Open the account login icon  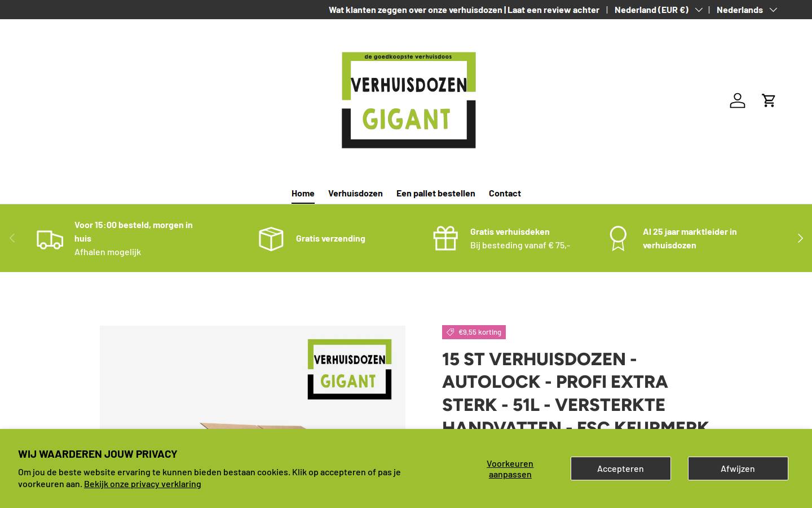(x=737, y=100)
